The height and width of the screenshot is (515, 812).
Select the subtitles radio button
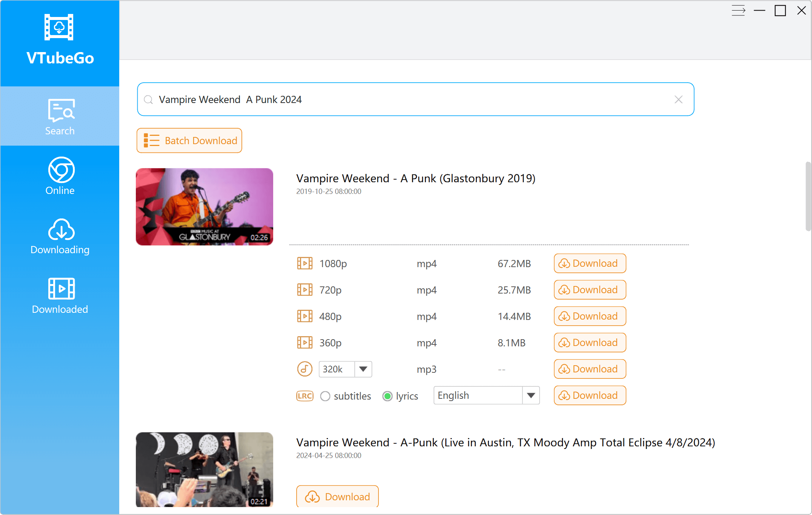click(325, 396)
